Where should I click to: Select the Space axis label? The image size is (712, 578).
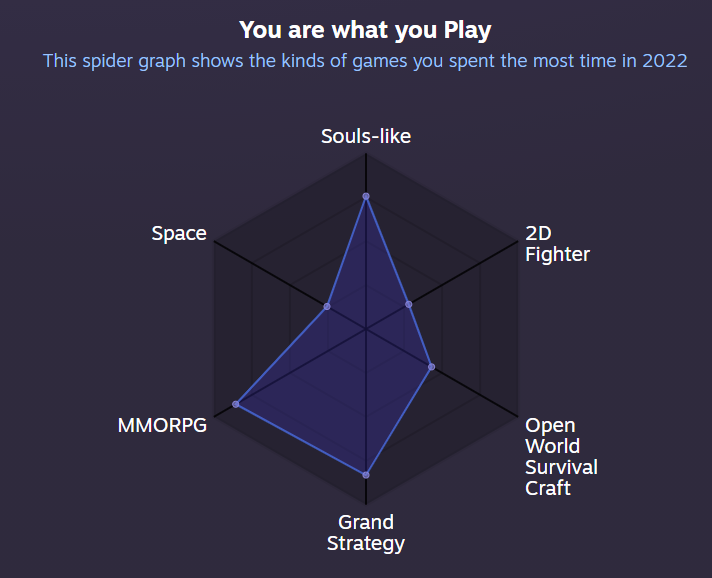pos(179,233)
